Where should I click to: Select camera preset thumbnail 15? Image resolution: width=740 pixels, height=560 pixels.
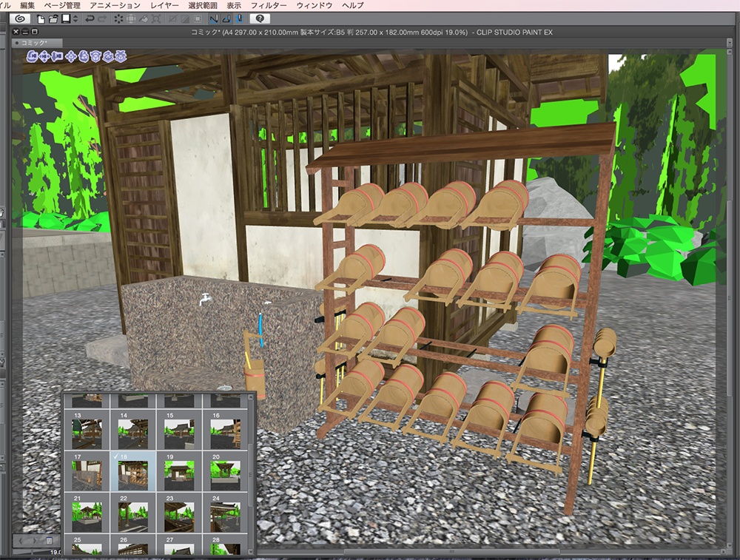(x=179, y=430)
